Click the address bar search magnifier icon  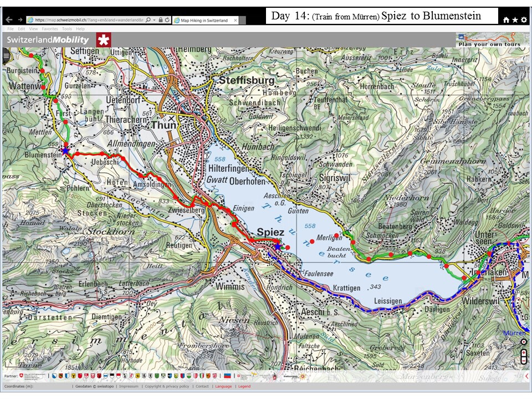pos(148,20)
